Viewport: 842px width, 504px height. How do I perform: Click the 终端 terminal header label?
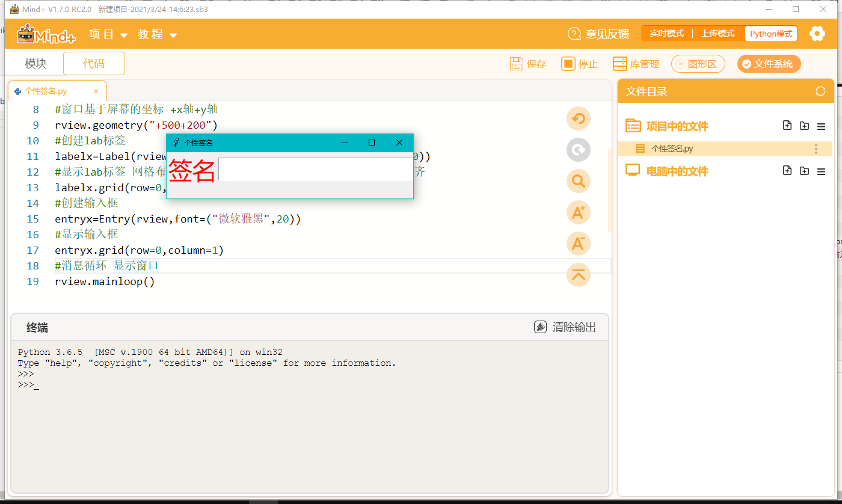click(37, 328)
